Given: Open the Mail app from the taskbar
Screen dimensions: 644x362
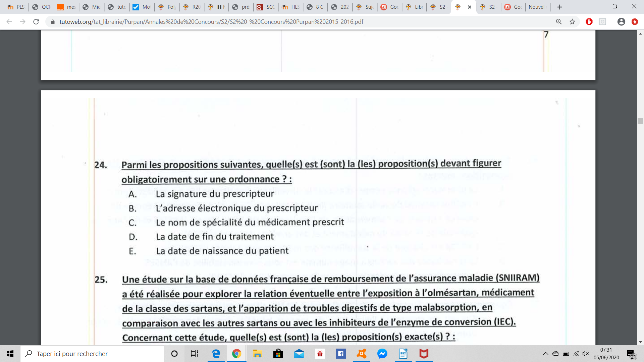Looking at the screenshot, I should tap(299, 354).
